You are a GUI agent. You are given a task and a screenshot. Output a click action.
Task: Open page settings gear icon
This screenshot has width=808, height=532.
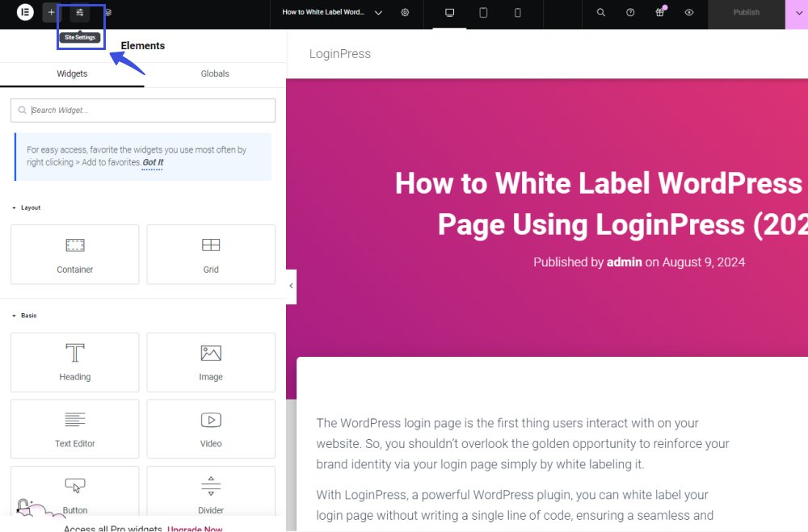pos(405,12)
